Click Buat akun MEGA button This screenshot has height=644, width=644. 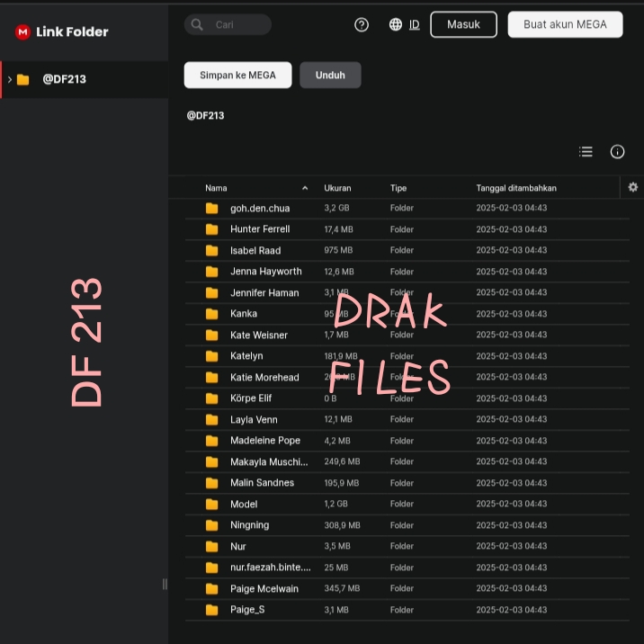[565, 24]
